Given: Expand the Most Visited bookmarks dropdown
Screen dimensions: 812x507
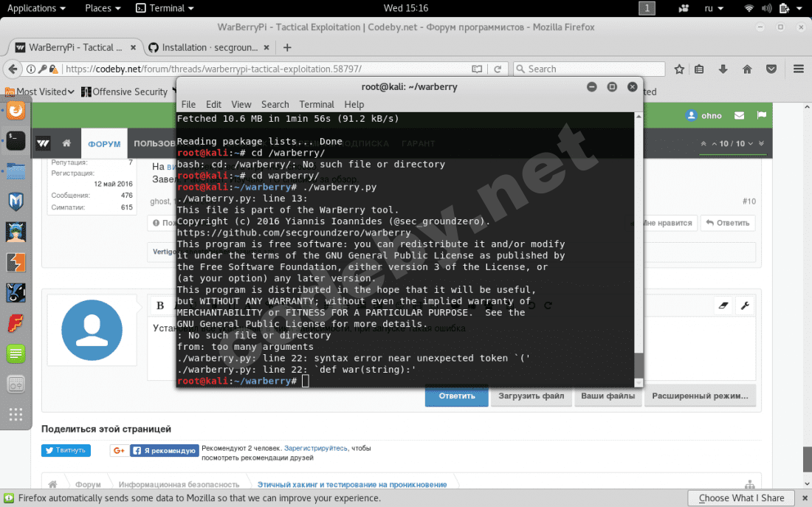Looking at the screenshot, I should click(x=40, y=92).
